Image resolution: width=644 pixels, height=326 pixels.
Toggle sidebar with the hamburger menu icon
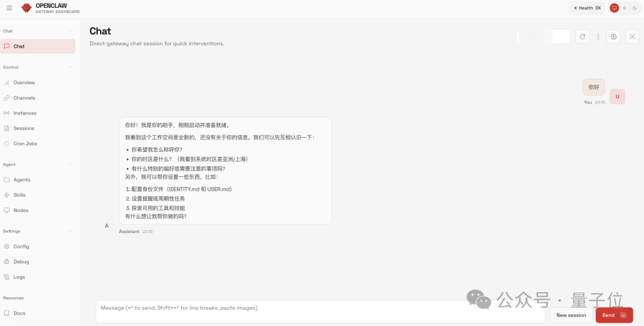[9, 8]
